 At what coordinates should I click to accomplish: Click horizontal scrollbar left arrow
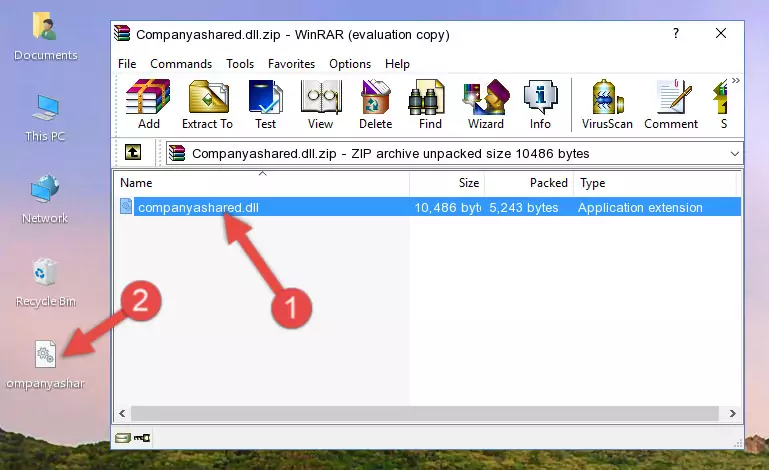[x=122, y=414]
